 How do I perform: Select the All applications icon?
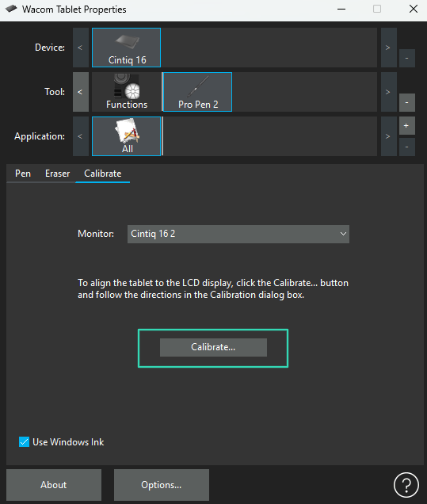(126, 136)
